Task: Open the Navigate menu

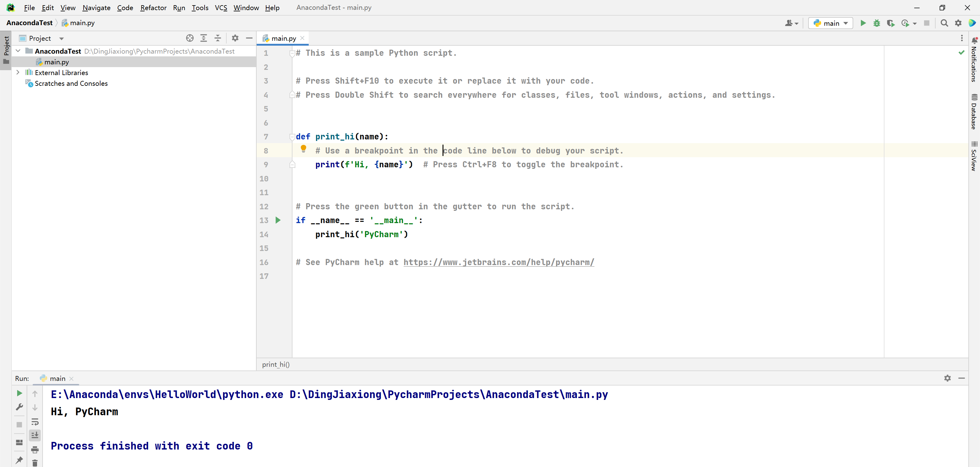Action: (96, 8)
